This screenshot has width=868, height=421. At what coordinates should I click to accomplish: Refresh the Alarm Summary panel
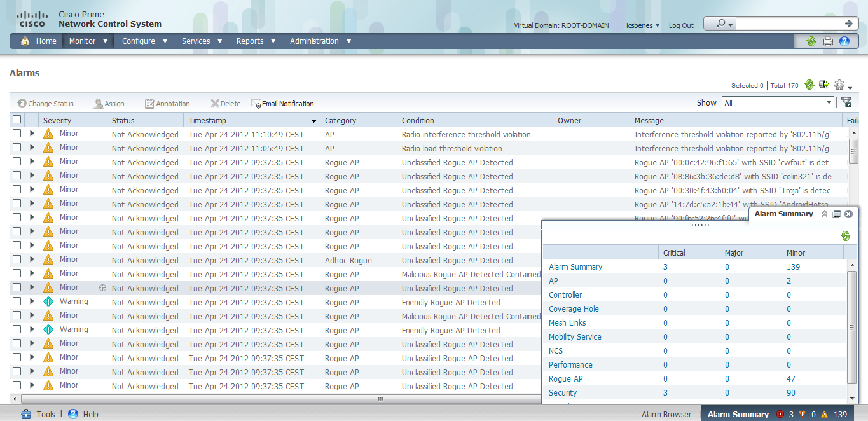(x=846, y=236)
